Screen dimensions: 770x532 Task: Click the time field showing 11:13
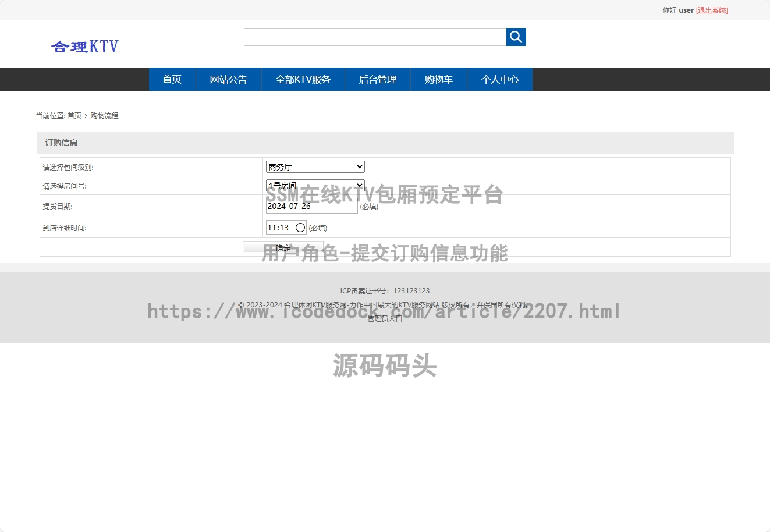[x=286, y=228]
